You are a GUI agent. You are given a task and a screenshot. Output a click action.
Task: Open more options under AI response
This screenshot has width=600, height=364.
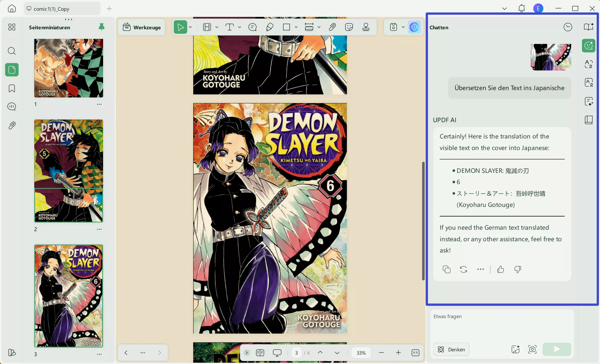[481, 269]
